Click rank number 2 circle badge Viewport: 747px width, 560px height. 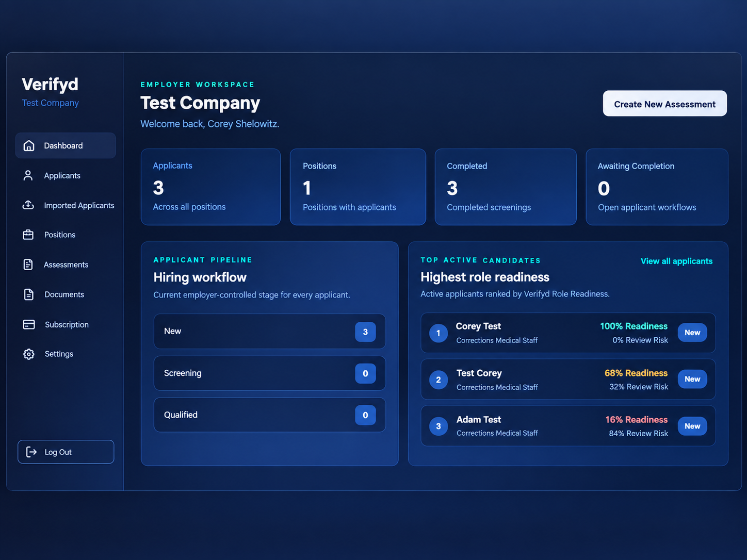[439, 380]
